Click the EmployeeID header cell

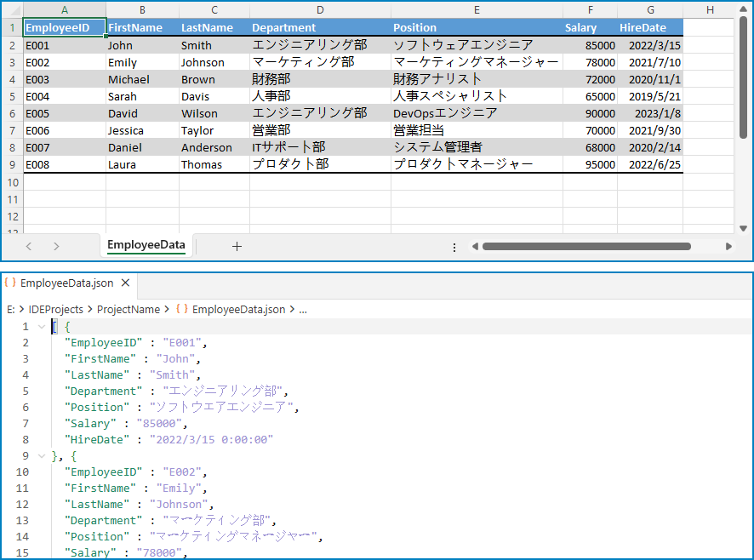pyautogui.click(x=65, y=27)
